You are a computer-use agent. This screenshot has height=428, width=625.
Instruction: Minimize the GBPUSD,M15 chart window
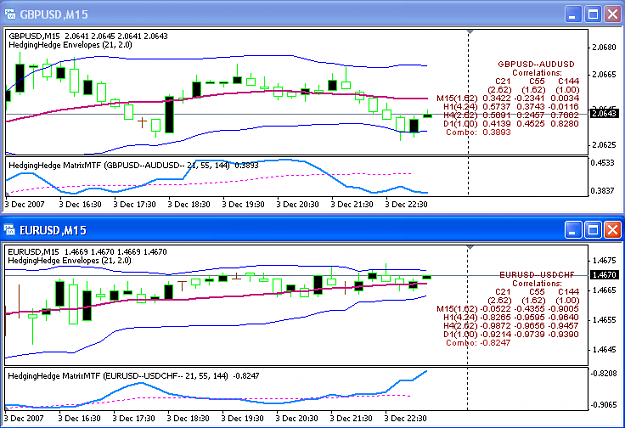tap(573, 15)
